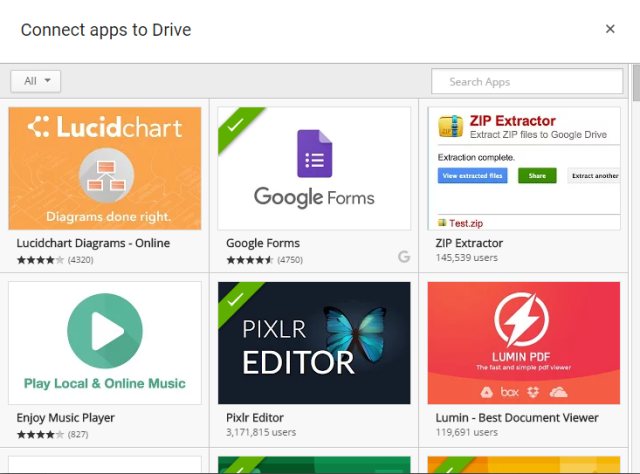Click the Google Forms purple document icon
This screenshot has height=474, width=640.
[314, 154]
